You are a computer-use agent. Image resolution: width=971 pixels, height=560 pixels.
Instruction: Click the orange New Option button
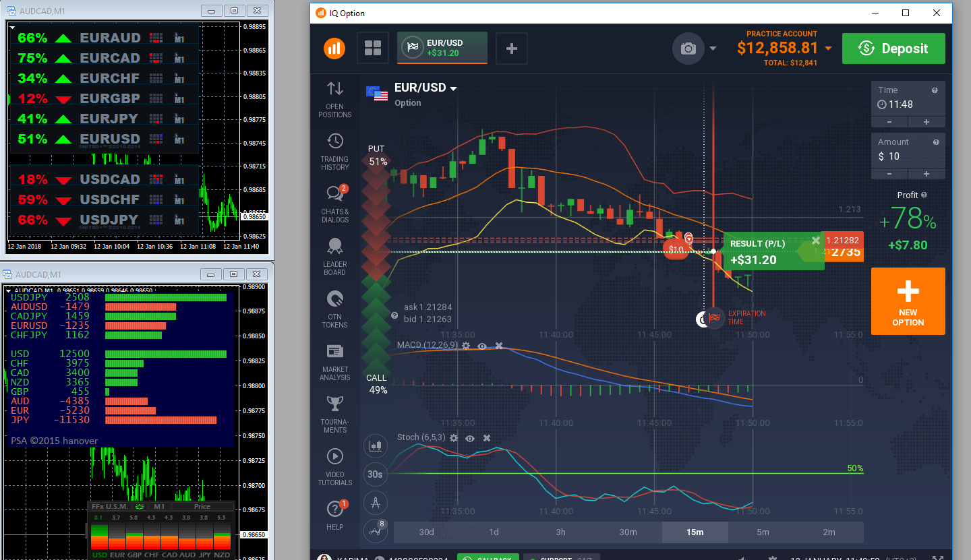(908, 301)
